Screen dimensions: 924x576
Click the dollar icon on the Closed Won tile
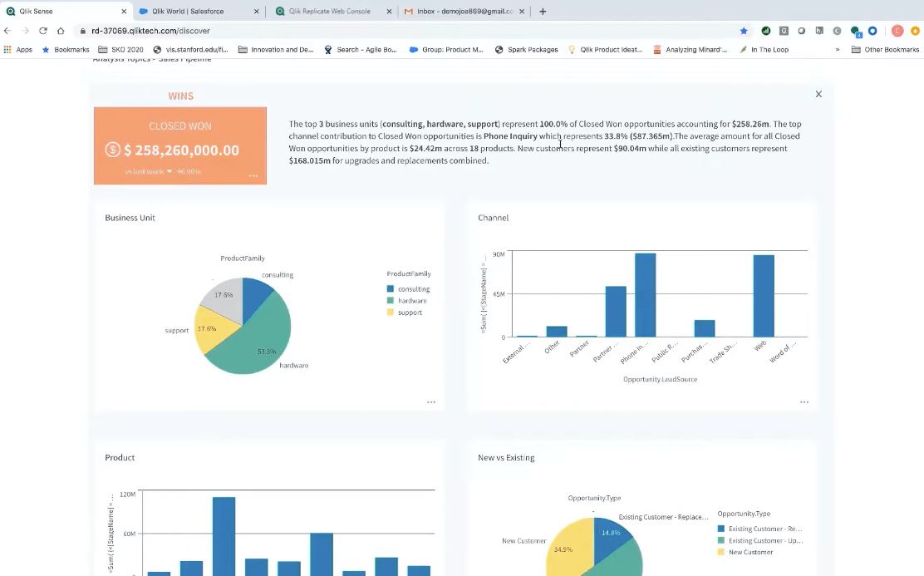[x=112, y=150]
